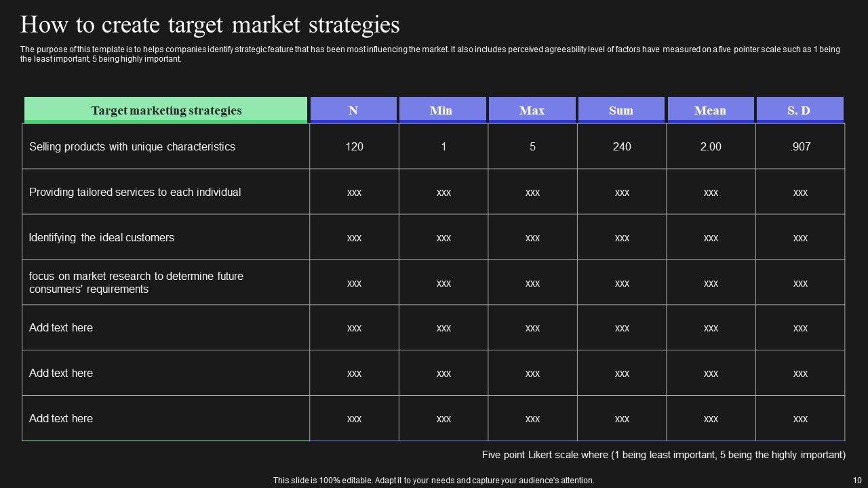The width and height of the screenshot is (868, 488).
Task: Click the S. D cell showing .907
Action: (x=800, y=146)
